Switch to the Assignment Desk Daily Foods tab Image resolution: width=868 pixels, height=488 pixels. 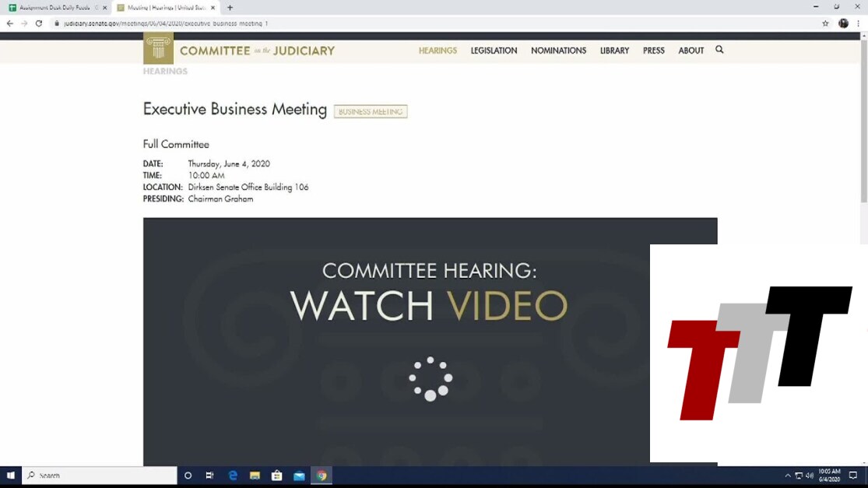click(x=54, y=8)
